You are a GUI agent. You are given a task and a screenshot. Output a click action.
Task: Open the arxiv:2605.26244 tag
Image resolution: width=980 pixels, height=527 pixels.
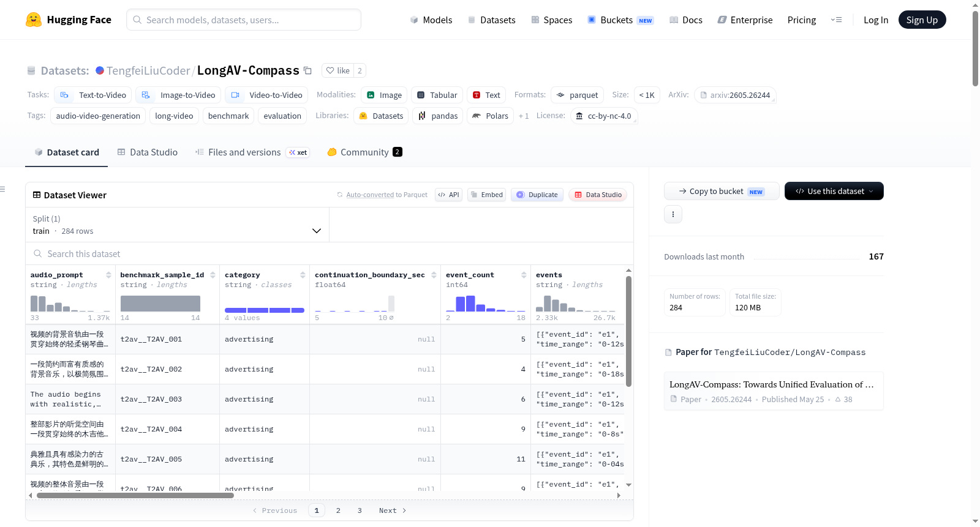pyautogui.click(x=735, y=95)
